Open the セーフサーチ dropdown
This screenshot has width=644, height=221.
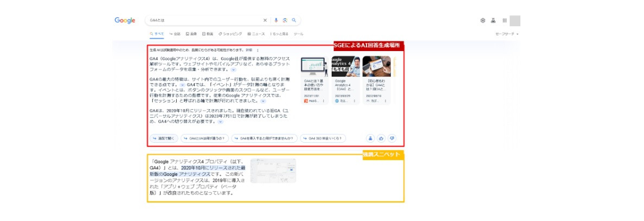click(507, 34)
